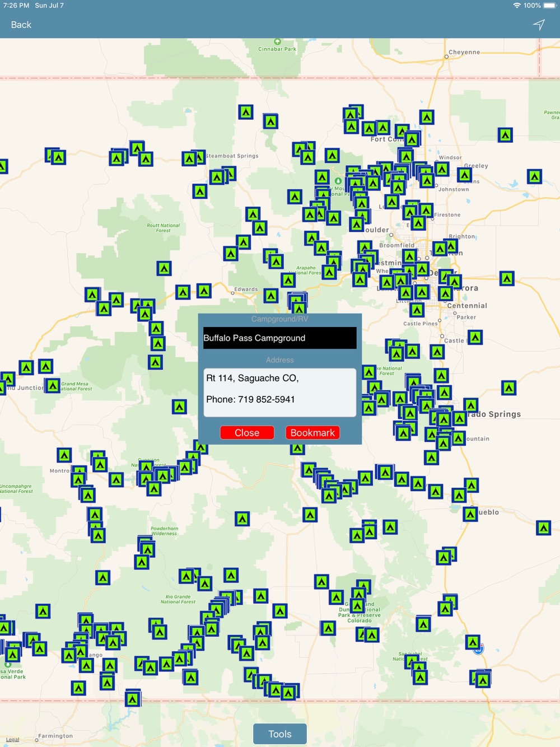This screenshot has height=747, width=560.
Task: Select the Buffalo Pass Campground name field
Action: coord(280,338)
